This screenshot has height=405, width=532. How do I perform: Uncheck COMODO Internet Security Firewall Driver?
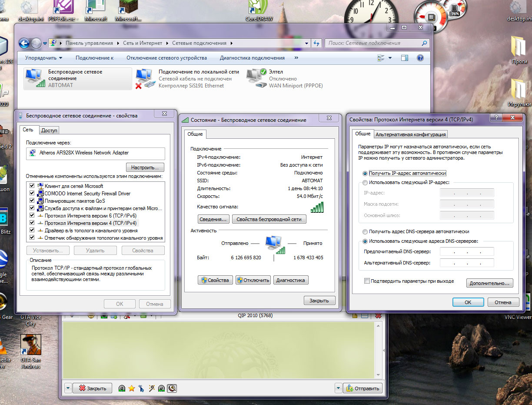[32, 193]
